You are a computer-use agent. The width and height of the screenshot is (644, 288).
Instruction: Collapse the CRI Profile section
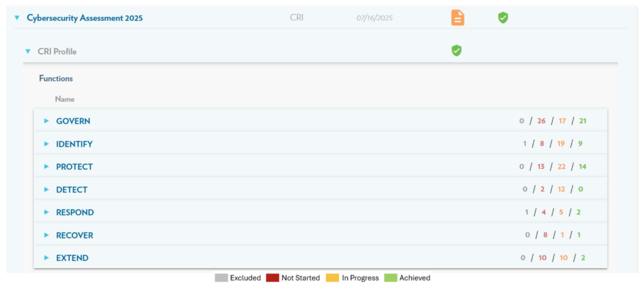pos(28,52)
